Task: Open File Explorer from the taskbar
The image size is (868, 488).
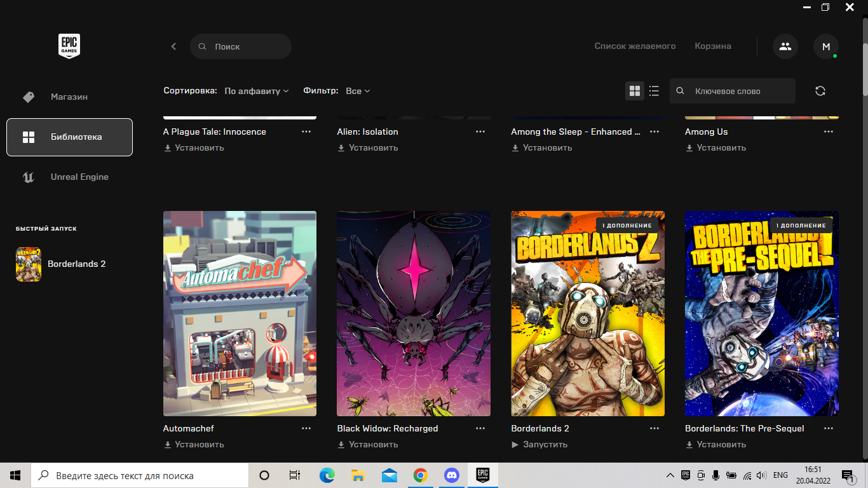Action: pos(358,475)
